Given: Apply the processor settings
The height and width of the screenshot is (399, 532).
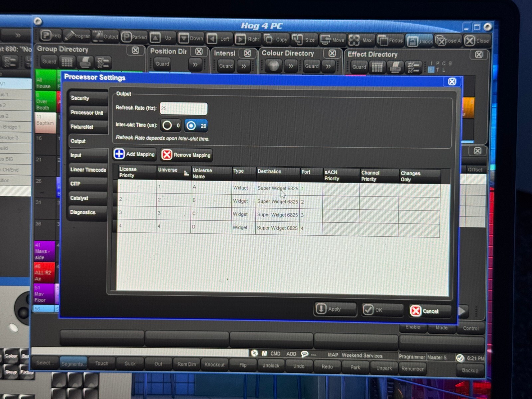Looking at the screenshot, I should 335,309.
